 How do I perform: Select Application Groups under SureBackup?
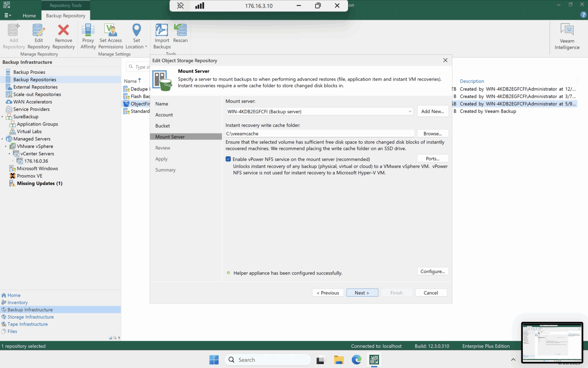[37, 124]
